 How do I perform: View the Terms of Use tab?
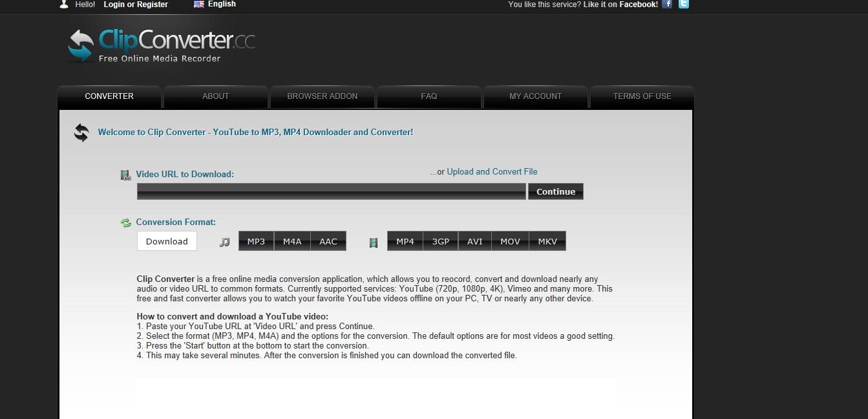click(x=642, y=96)
